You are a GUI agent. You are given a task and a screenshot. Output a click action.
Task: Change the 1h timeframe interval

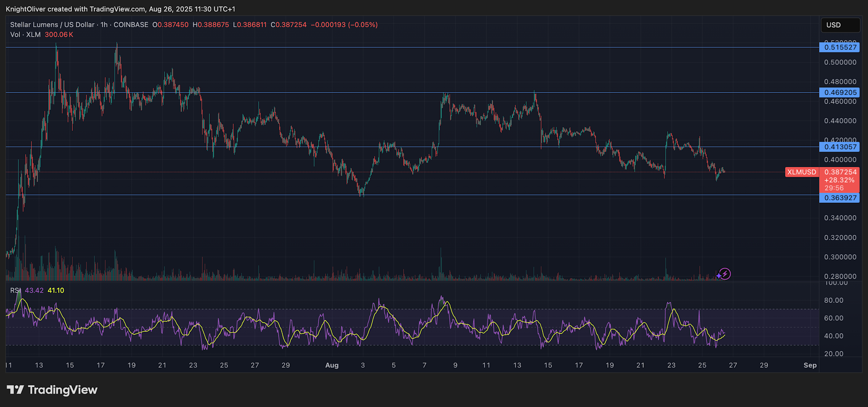[x=103, y=25]
